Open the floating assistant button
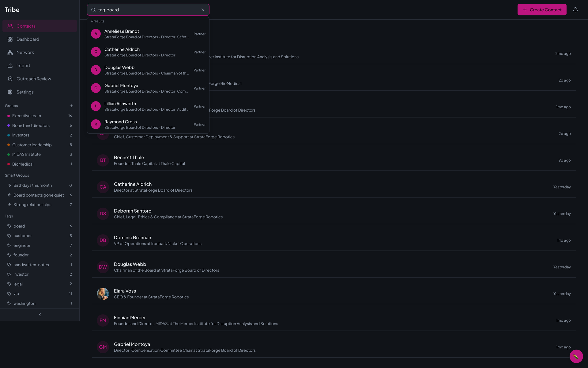The width and height of the screenshot is (588, 368). click(x=576, y=356)
